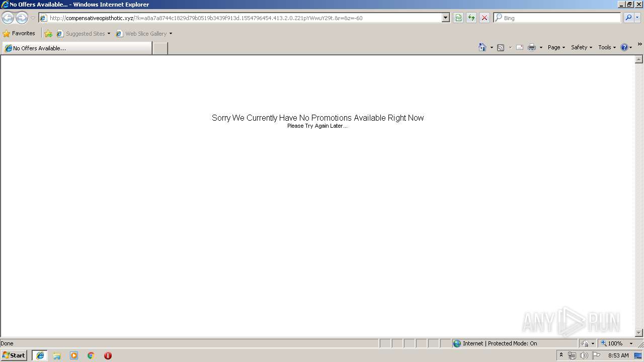Toggle the Compatibility View icon
Viewport: 644px width, 362px height.
[458, 18]
